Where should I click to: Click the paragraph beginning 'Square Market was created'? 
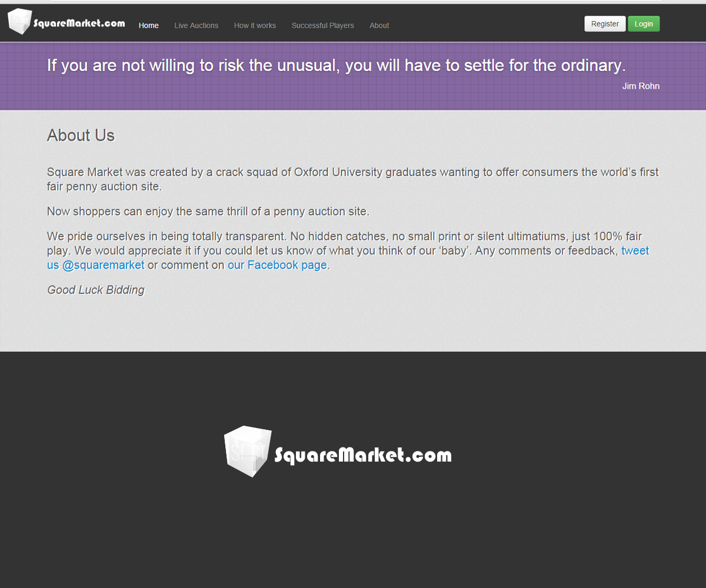353,179
